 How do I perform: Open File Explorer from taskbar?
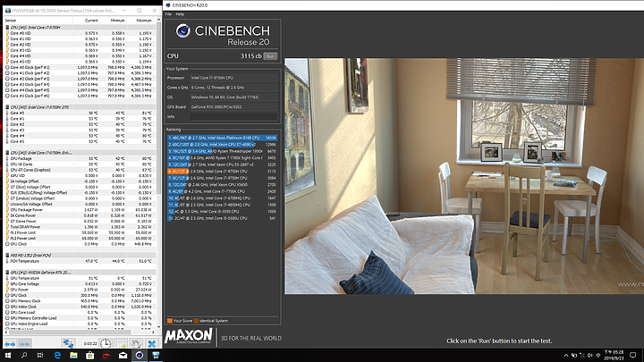click(x=73, y=356)
